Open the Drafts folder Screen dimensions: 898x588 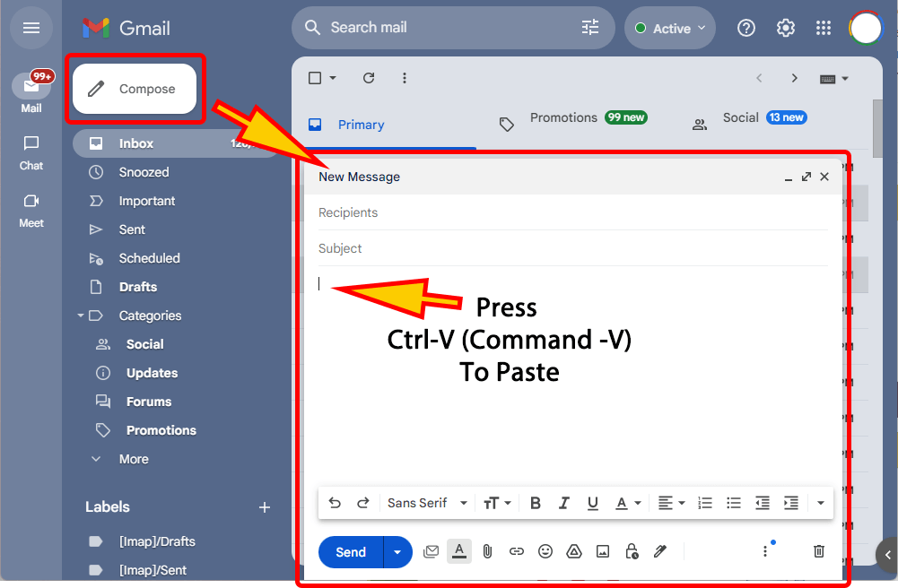pos(137,287)
